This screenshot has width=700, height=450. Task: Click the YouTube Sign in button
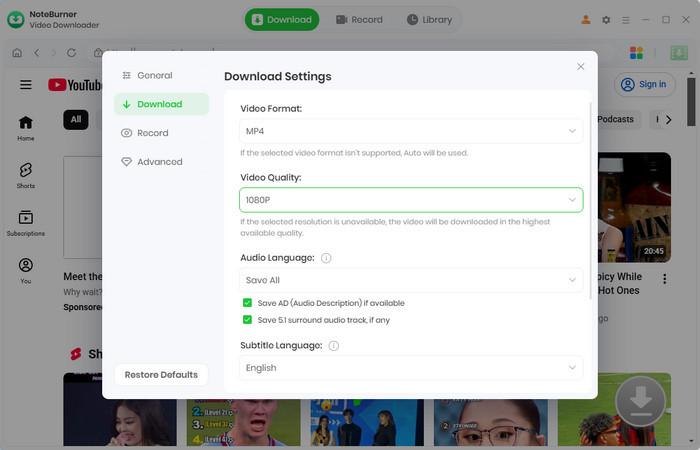(645, 84)
